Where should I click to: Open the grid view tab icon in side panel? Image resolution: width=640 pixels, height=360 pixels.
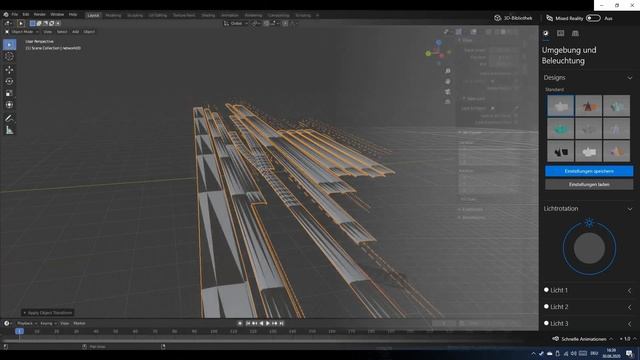(575, 33)
